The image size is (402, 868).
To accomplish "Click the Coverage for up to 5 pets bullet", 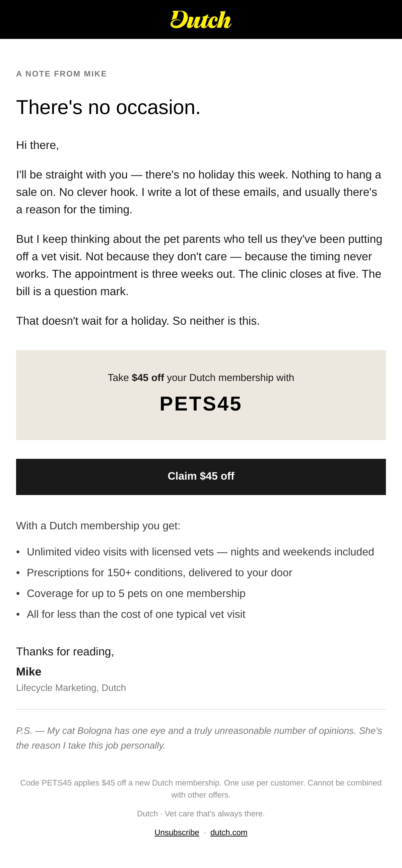I will 136,593.
